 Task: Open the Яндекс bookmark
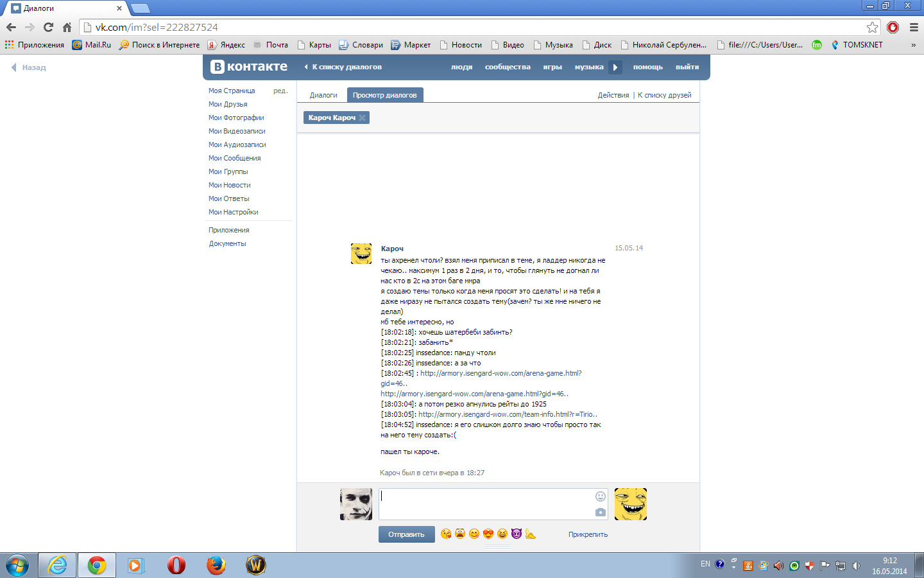click(226, 45)
